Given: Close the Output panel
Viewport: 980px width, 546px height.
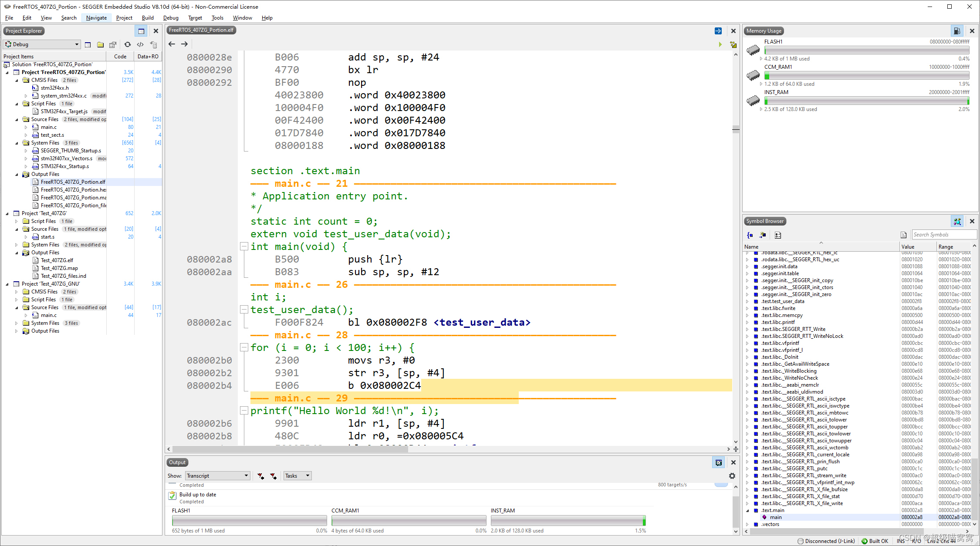Looking at the screenshot, I should click(733, 462).
